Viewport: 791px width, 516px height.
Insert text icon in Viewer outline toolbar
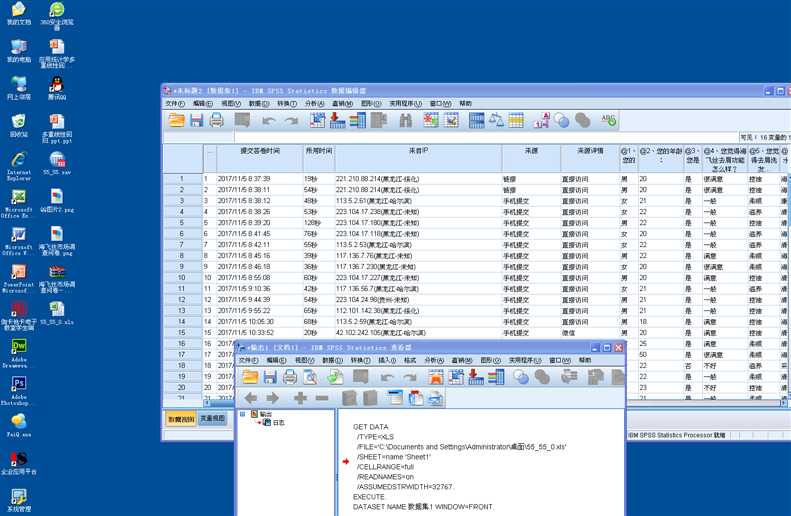point(435,398)
